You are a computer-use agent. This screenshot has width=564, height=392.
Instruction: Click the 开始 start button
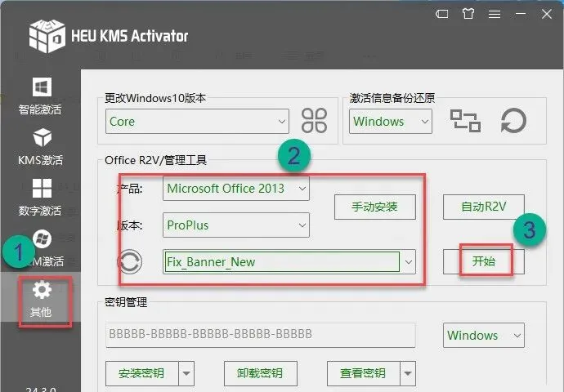coord(484,261)
